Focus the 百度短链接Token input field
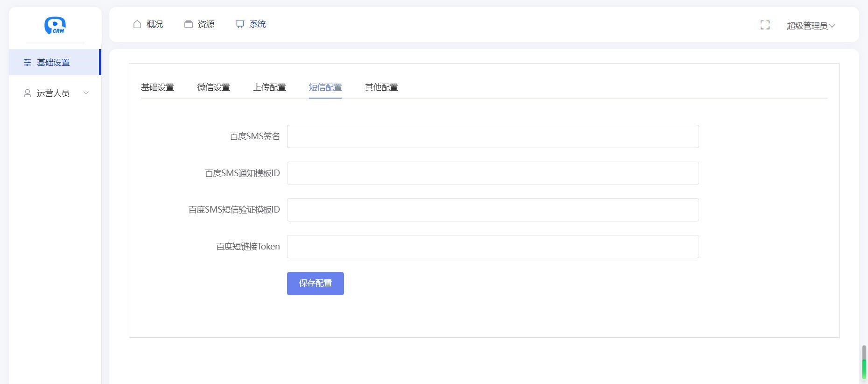 [493, 247]
